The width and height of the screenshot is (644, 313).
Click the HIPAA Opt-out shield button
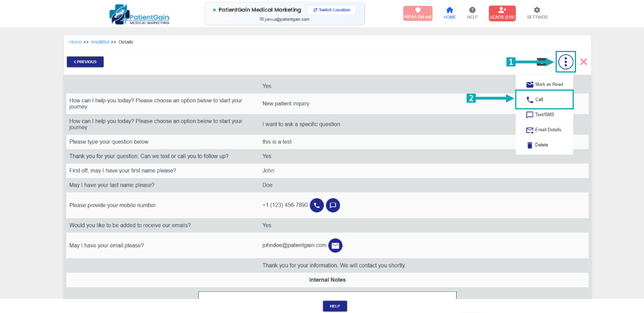coord(417,13)
